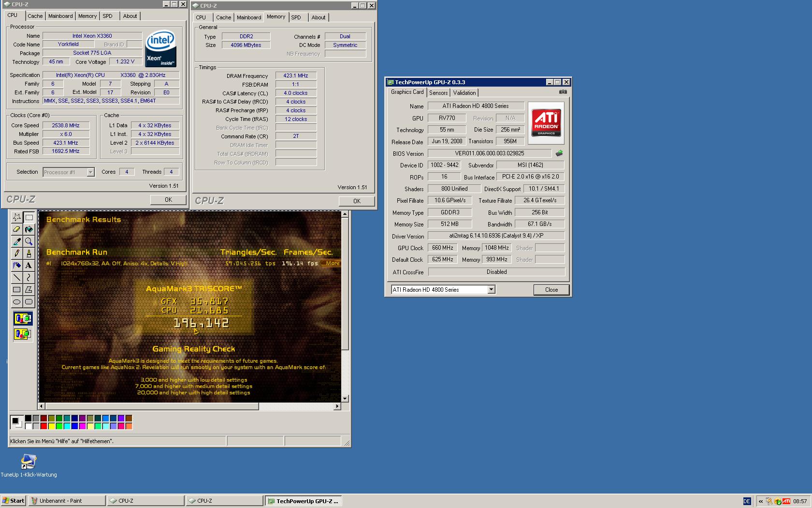Select the Magnifier tool in Paint
Viewport: 812px width, 508px height.
(29, 241)
